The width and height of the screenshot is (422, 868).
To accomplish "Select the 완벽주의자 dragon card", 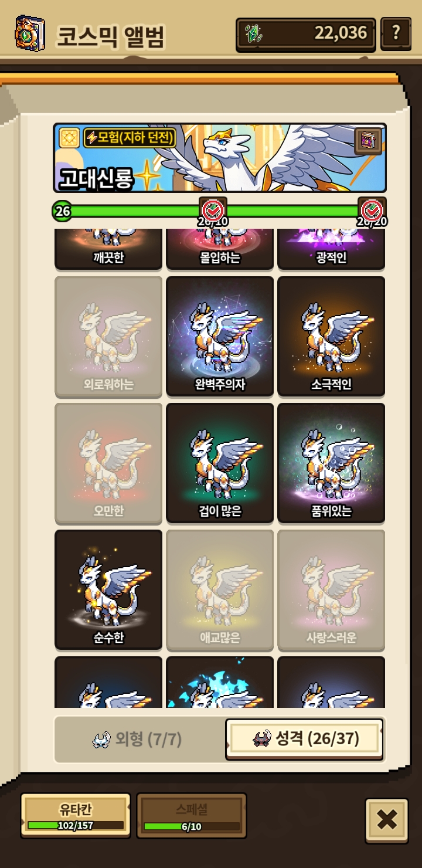I will point(220,336).
